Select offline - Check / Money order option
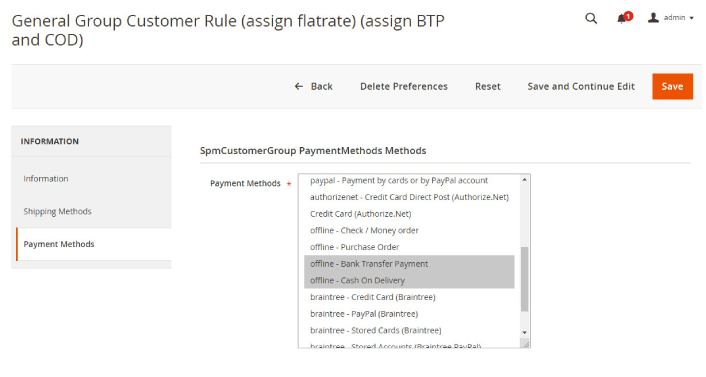This screenshot has height=377, width=706. [409, 231]
